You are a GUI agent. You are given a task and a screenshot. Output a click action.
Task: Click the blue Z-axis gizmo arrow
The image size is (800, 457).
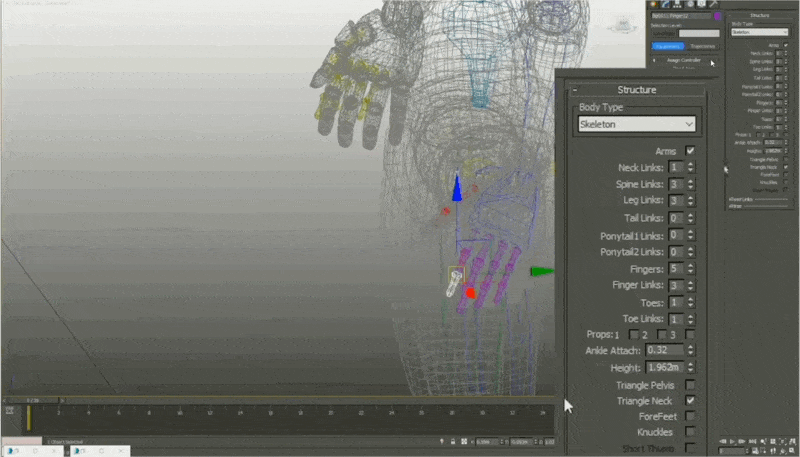pyautogui.click(x=456, y=188)
